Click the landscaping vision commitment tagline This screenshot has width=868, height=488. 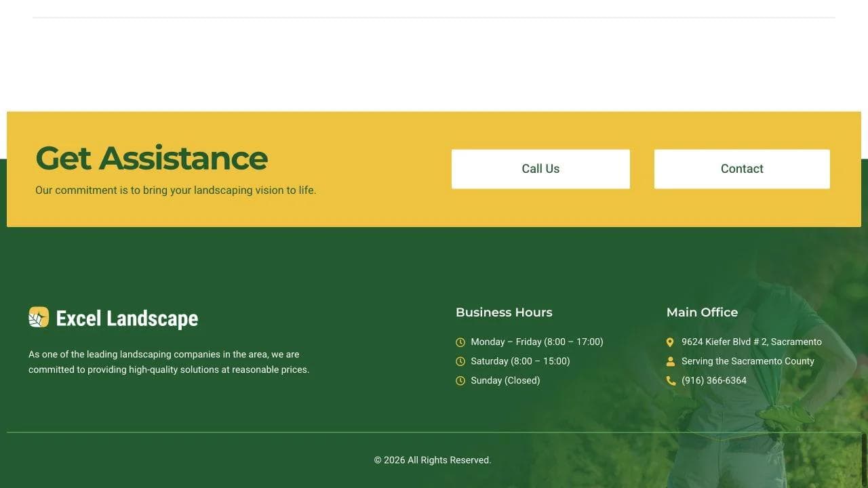coord(176,190)
